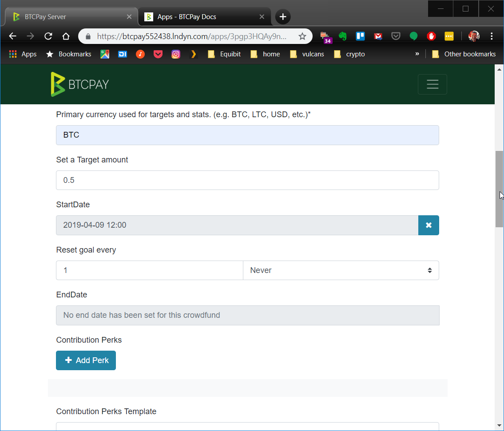This screenshot has height=431, width=504.
Task: Click the Add Perk button
Action: coord(86,360)
